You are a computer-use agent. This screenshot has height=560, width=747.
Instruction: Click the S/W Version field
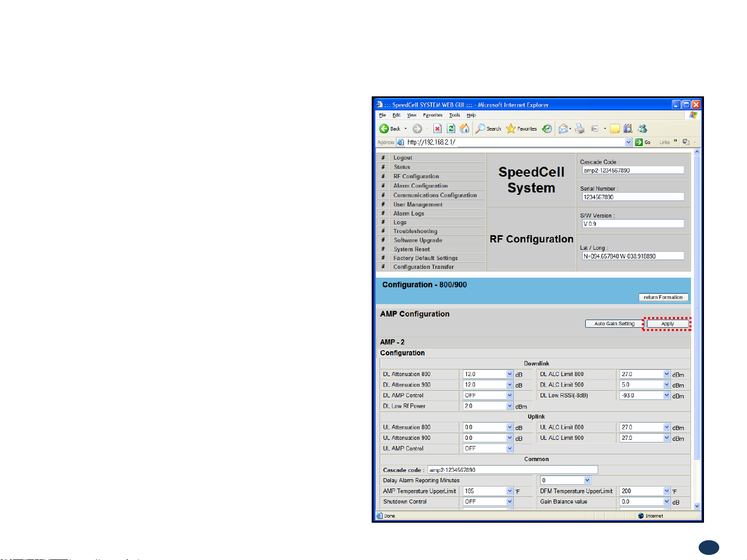point(633,224)
